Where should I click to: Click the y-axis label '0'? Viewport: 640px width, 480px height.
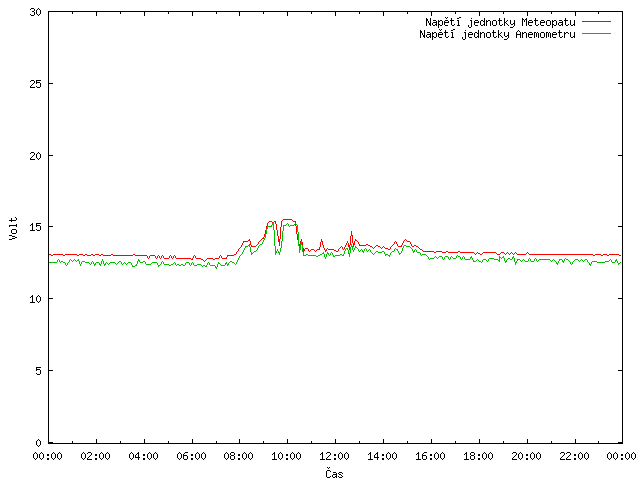(38, 443)
